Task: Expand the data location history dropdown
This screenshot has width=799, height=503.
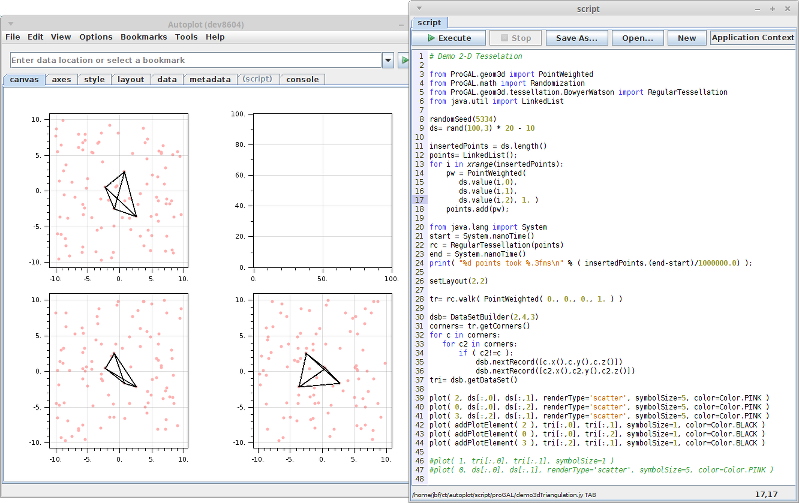Action: click(388, 61)
